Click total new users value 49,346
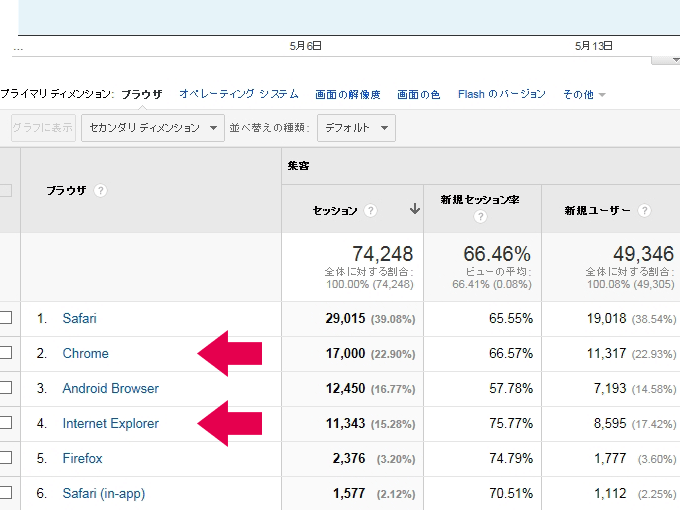 pos(644,254)
